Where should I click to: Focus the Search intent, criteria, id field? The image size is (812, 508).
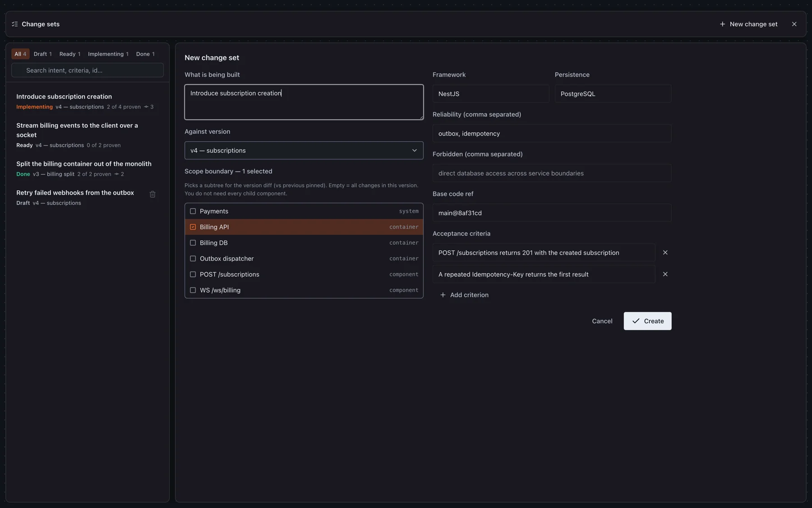tap(88, 70)
